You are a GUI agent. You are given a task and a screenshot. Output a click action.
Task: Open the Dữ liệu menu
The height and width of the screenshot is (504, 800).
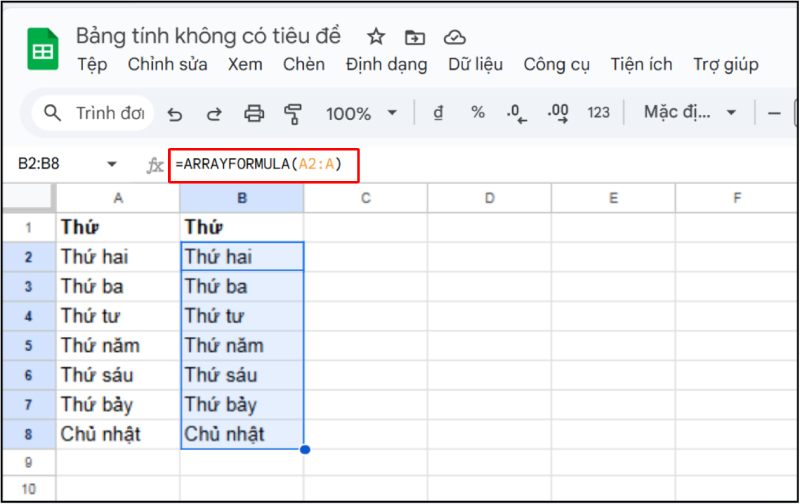click(475, 65)
